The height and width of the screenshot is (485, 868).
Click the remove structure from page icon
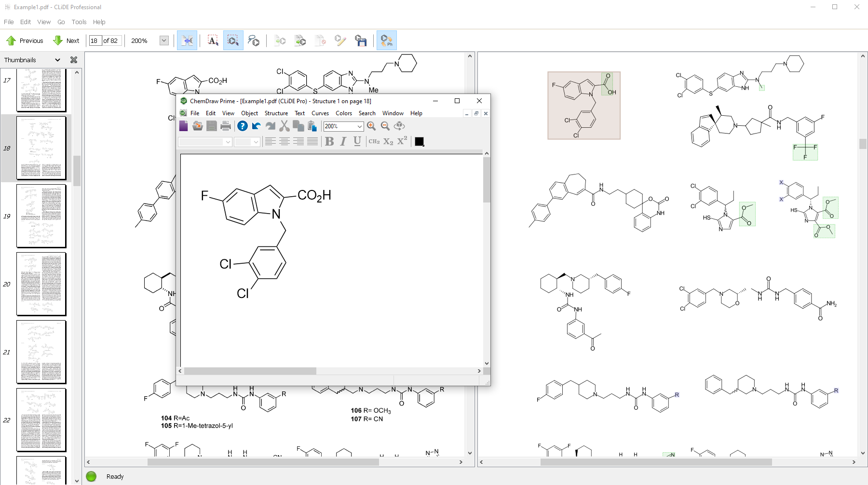click(x=320, y=40)
